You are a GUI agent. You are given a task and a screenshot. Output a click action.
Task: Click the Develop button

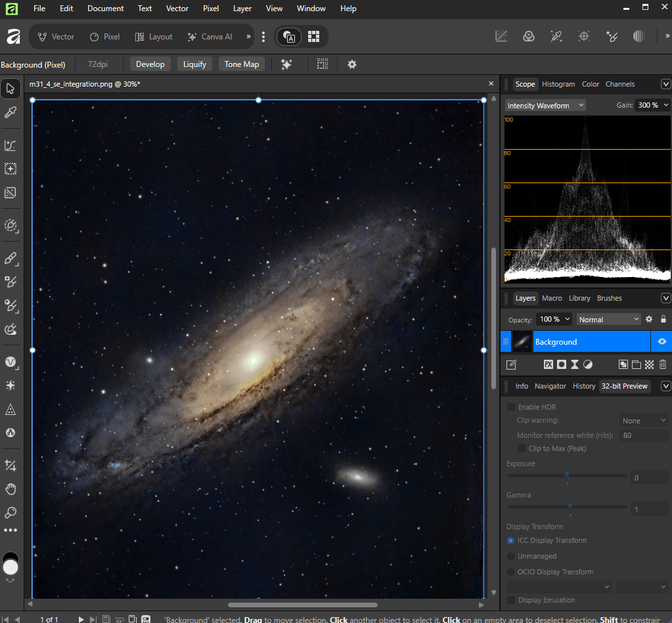[150, 64]
